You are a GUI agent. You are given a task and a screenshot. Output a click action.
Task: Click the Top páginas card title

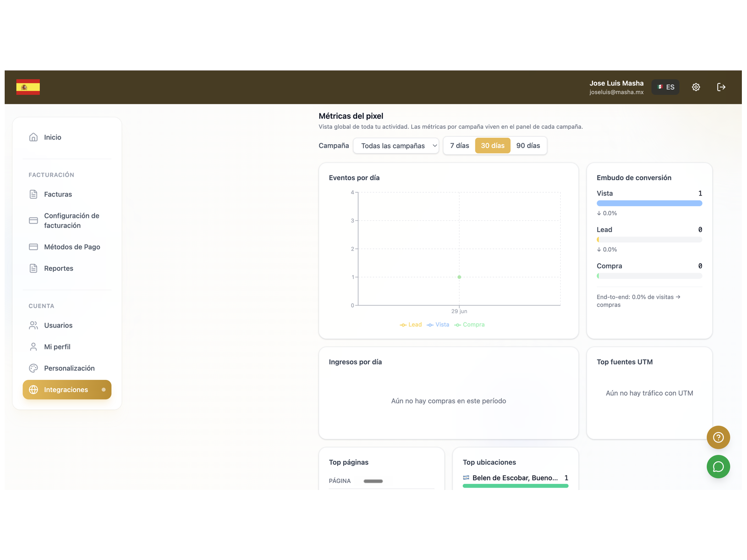click(x=348, y=462)
